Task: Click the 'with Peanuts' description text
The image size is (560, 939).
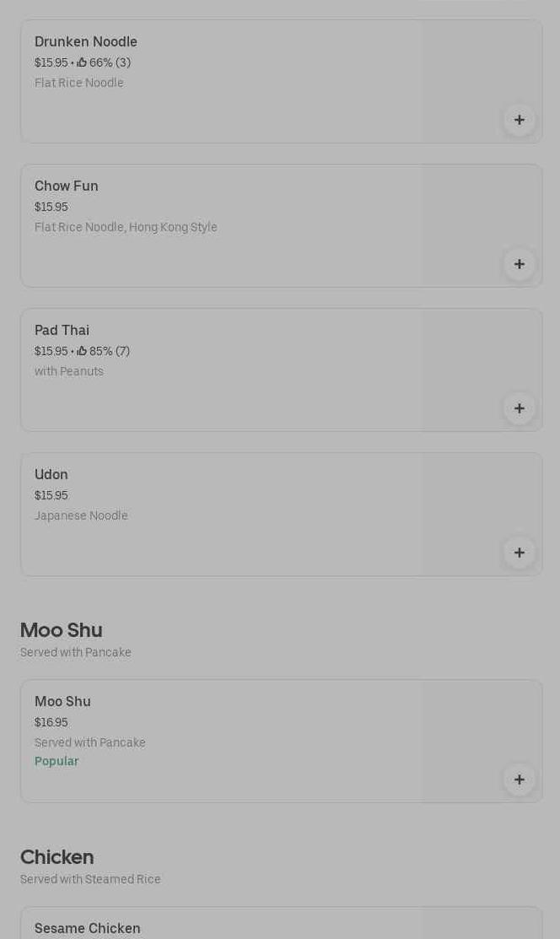Action: click(x=69, y=371)
